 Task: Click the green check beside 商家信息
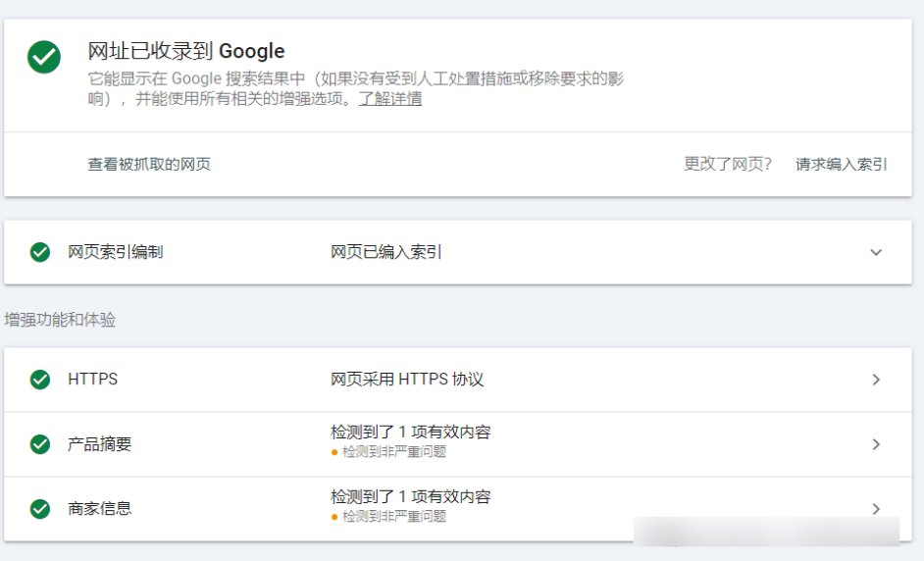point(40,509)
